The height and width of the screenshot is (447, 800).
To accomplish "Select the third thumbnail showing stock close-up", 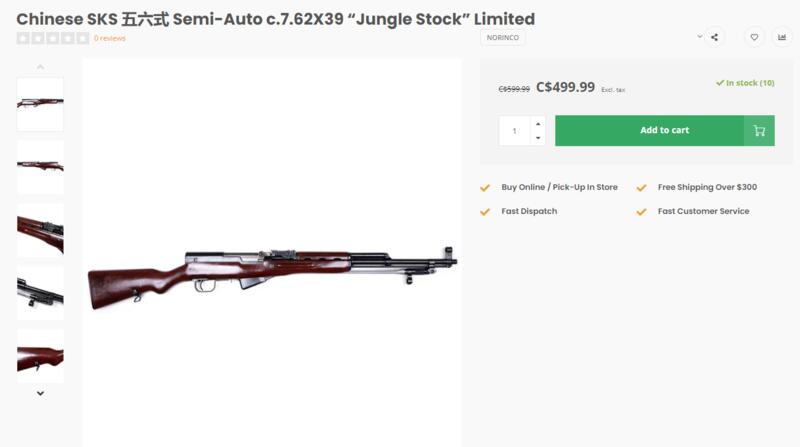I will [40, 230].
